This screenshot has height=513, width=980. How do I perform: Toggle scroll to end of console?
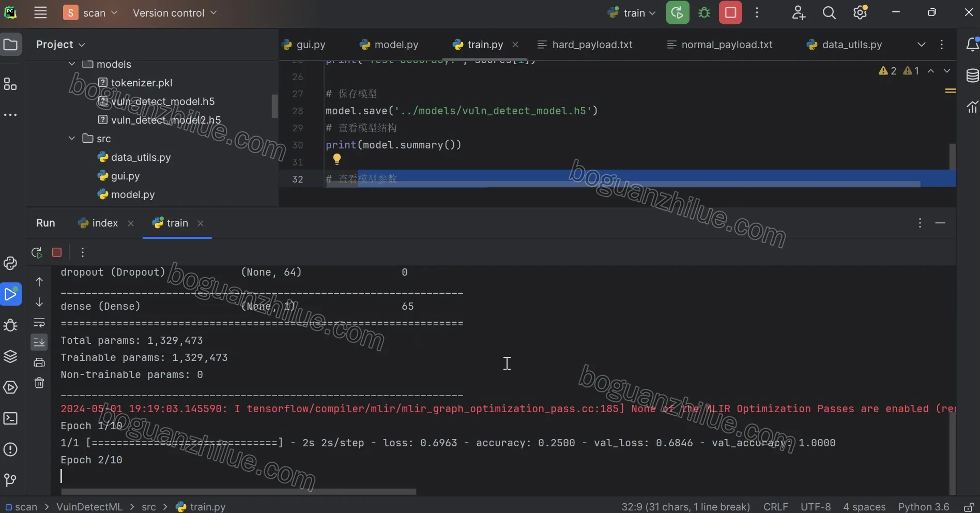coord(39,342)
